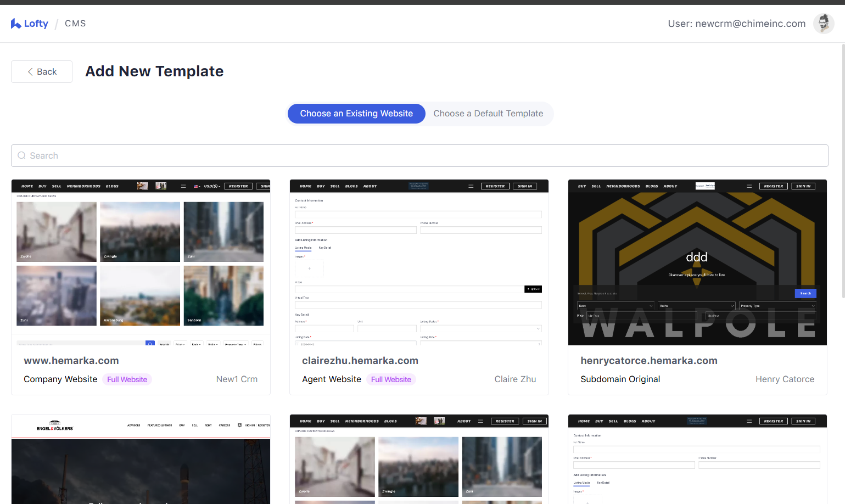Click the Subdomain Original label

click(620, 379)
